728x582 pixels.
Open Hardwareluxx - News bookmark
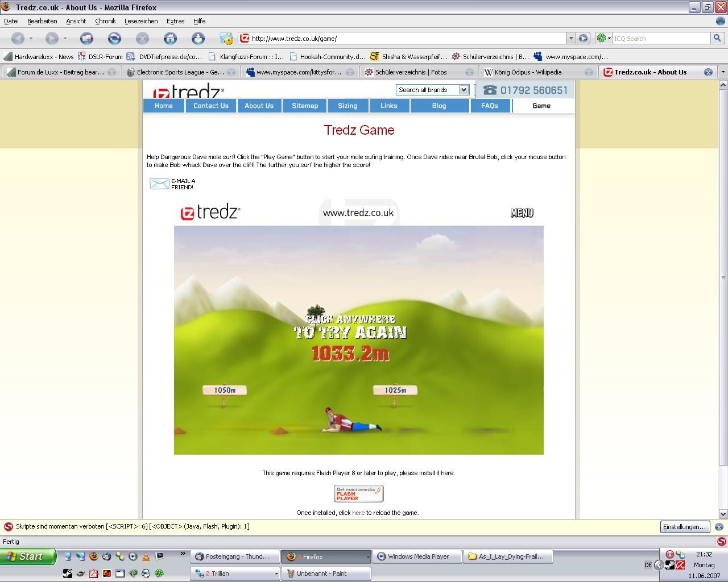[x=39, y=56]
